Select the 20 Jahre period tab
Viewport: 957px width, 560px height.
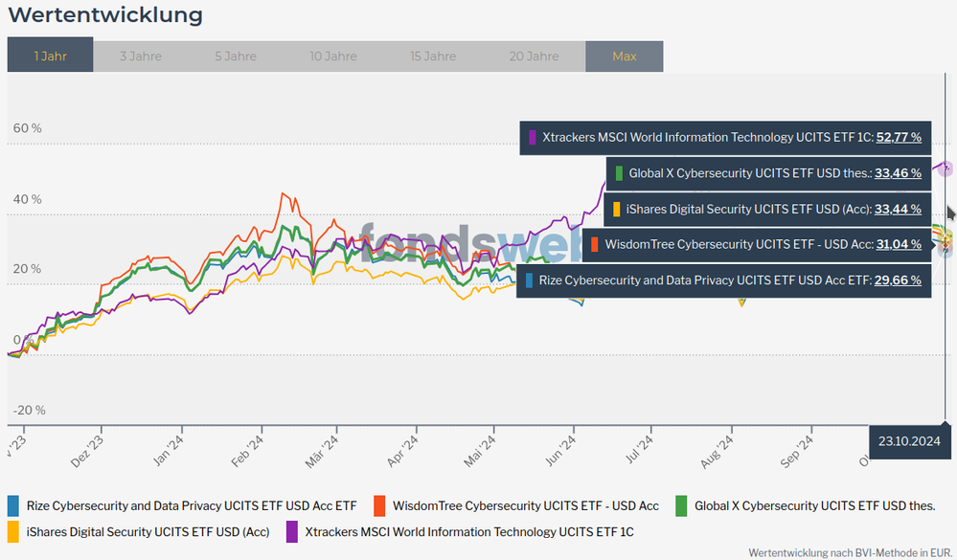tap(534, 56)
